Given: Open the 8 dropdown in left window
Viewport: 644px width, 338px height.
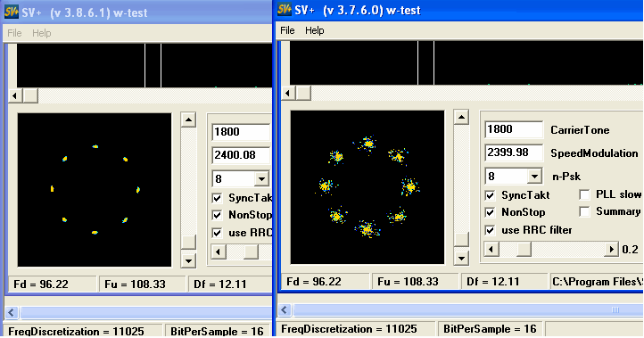Looking at the screenshot, I should [261, 178].
